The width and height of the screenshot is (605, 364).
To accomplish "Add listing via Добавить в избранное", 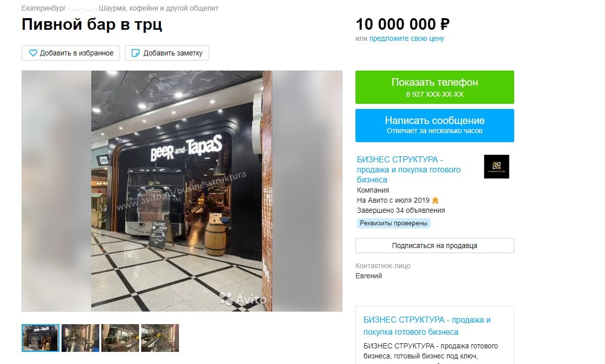I will point(71,53).
